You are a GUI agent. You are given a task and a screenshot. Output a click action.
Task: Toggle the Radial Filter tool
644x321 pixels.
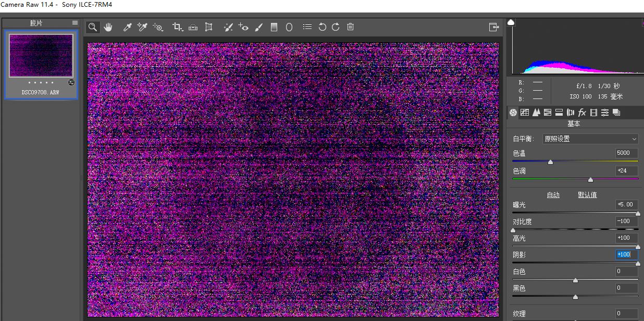pyautogui.click(x=289, y=27)
